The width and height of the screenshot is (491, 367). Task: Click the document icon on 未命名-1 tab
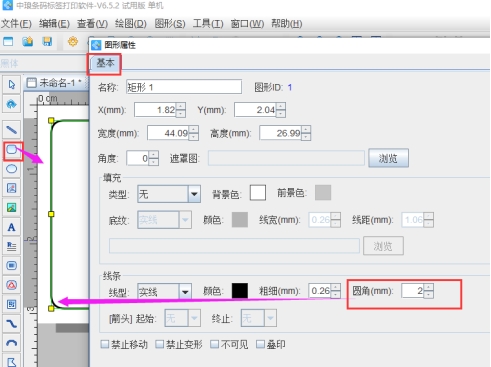[32, 83]
